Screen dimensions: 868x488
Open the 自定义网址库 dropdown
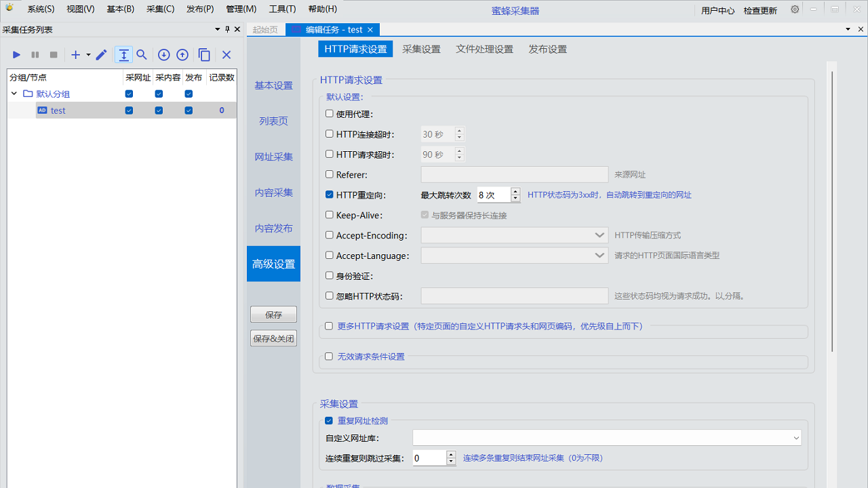pos(796,439)
